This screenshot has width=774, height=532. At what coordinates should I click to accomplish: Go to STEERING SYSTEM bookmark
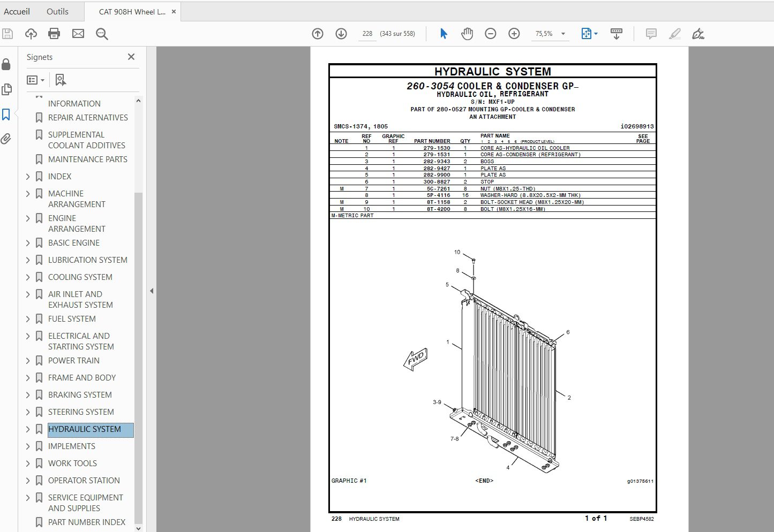point(81,412)
